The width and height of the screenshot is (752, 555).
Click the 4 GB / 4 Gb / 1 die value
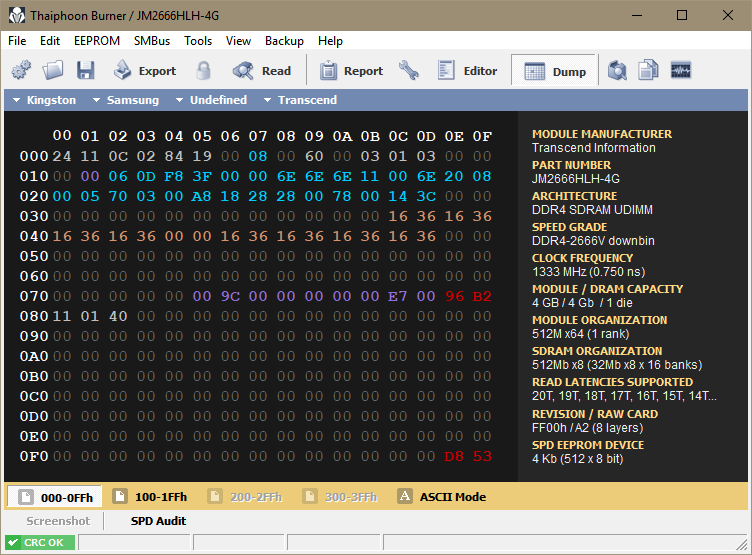(x=582, y=303)
